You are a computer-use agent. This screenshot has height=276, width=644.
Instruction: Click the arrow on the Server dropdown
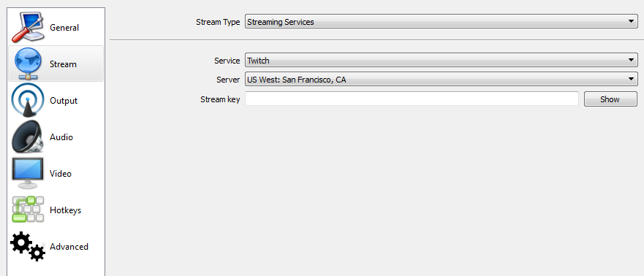(x=632, y=80)
